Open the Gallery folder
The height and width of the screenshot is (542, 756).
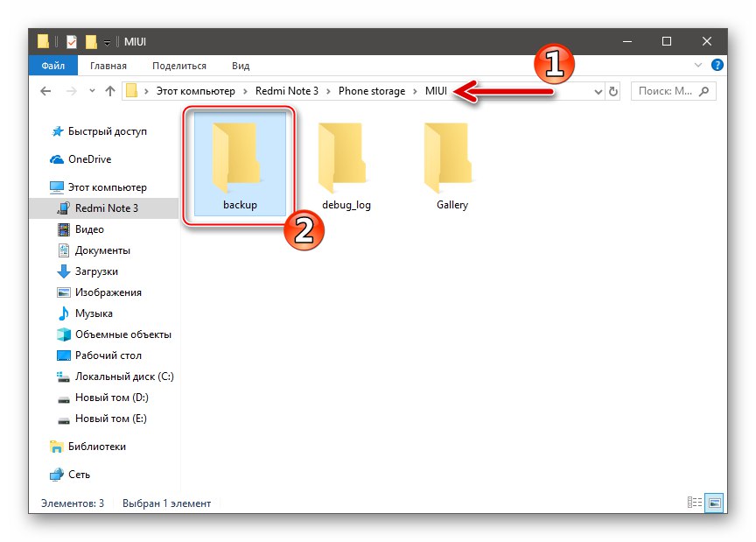[x=451, y=165]
